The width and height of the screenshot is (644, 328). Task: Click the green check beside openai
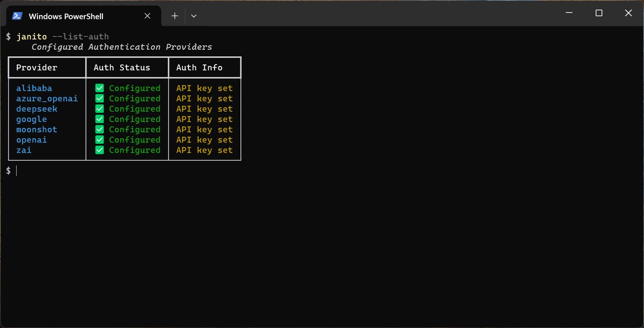point(99,140)
